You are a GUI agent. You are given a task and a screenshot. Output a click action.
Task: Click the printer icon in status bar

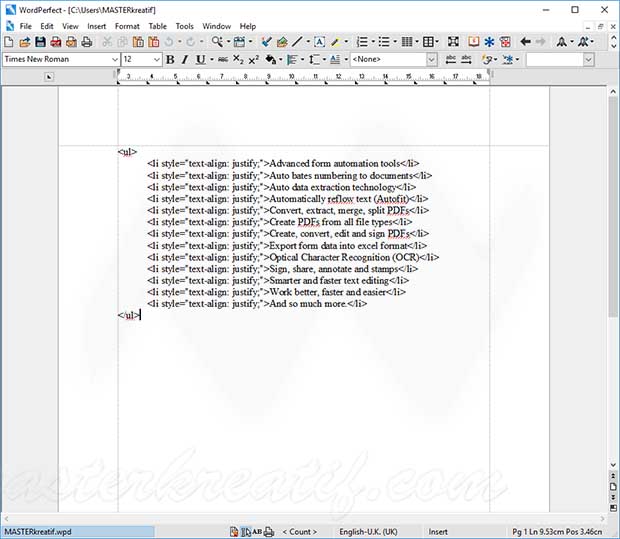click(270, 532)
